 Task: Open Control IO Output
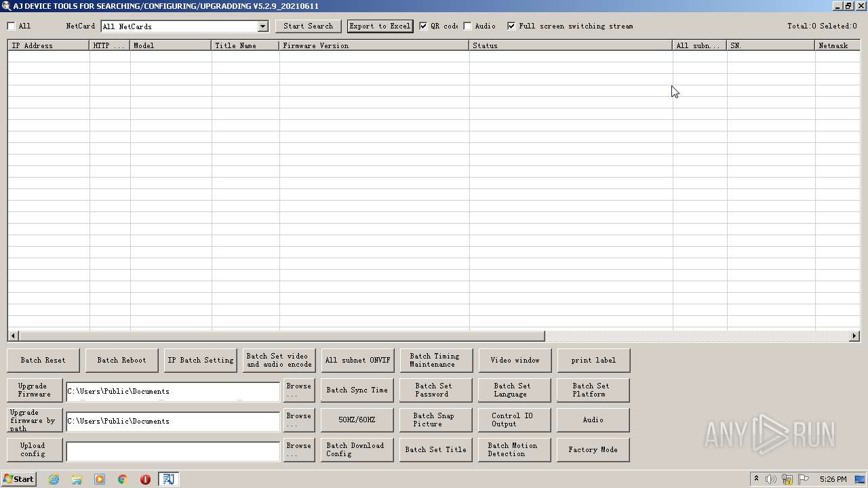point(515,420)
